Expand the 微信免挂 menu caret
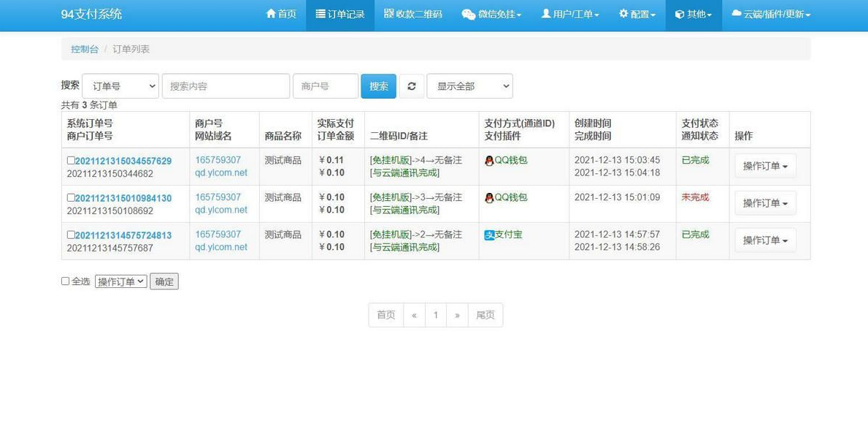 point(519,15)
